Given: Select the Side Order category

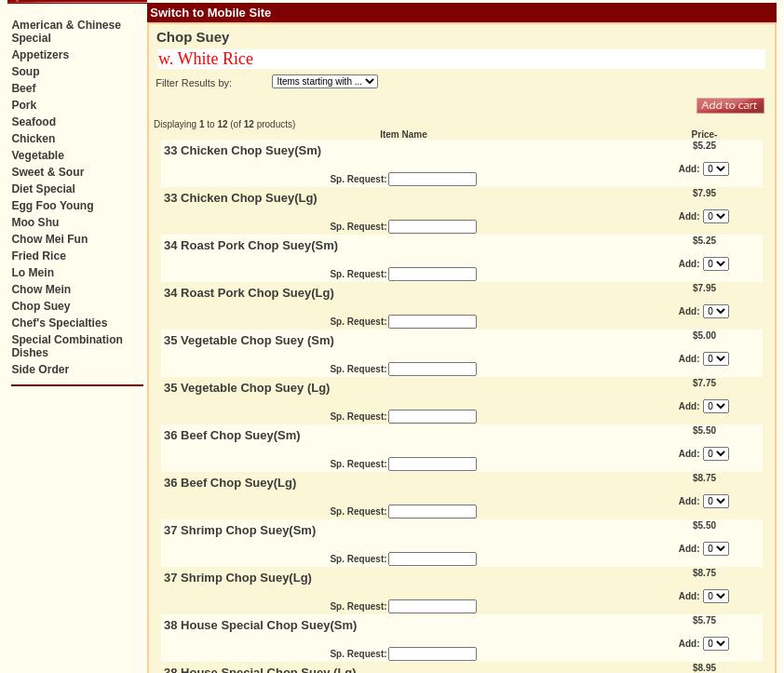Looking at the screenshot, I should tap(40, 370).
